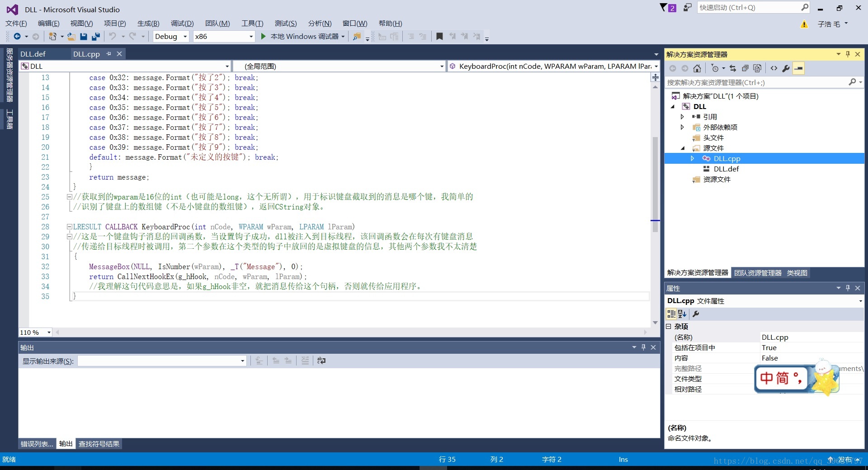This screenshot has width=868, height=470.
Task: Click the Categorized view icon in Properties
Action: click(x=671, y=314)
